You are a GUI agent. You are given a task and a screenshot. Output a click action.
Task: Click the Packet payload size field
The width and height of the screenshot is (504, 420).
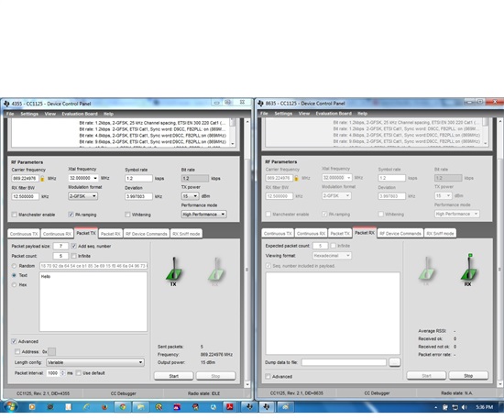coord(60,246)
